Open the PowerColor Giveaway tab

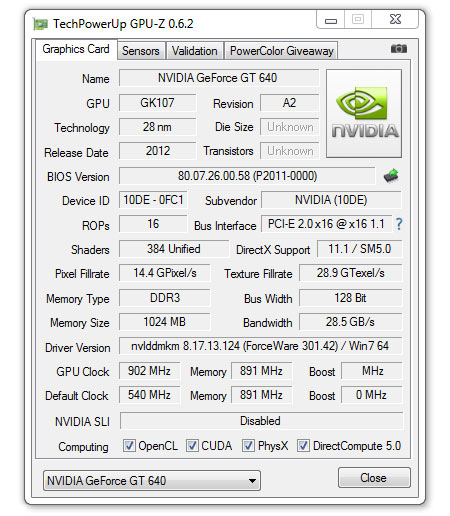(x=281, y=51)
